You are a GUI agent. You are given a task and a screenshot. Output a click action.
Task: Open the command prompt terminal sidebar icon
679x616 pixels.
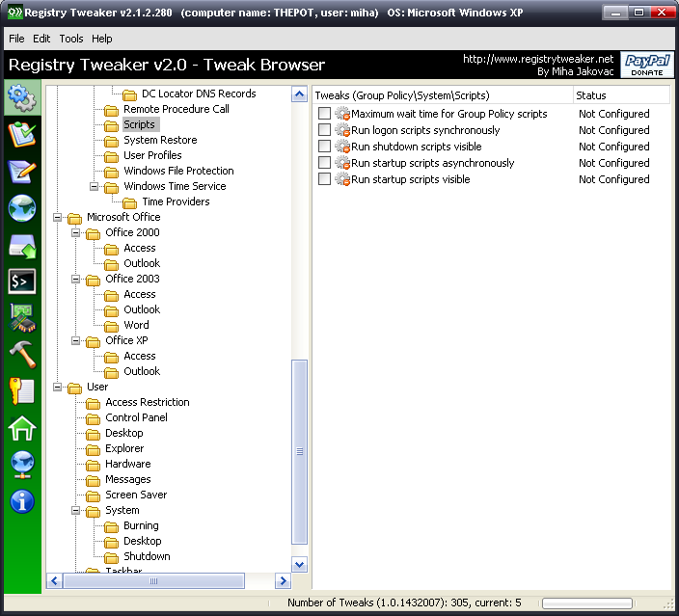click(x=22, y=281)
